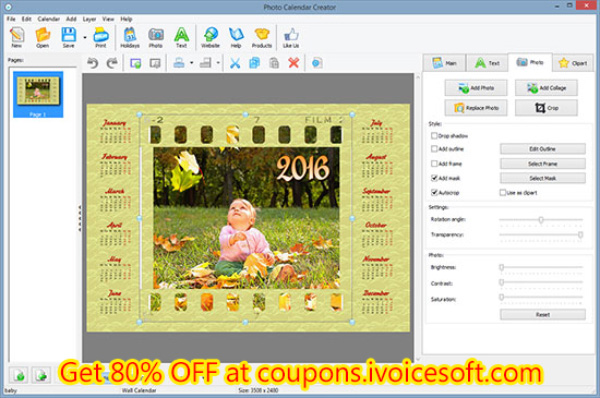The width and height of the screenshot is (600, 398).
Task: Uncheck the Add mask checkbox
Action: [x=434, y=178]
